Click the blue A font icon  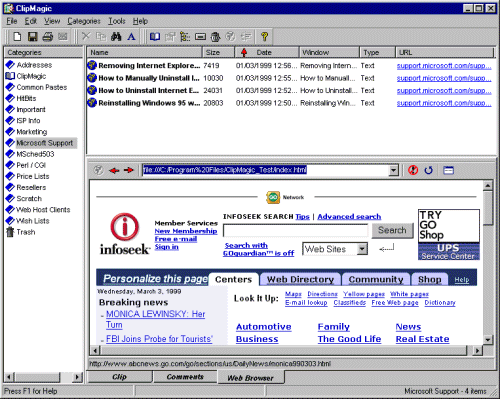click(131, 36)
